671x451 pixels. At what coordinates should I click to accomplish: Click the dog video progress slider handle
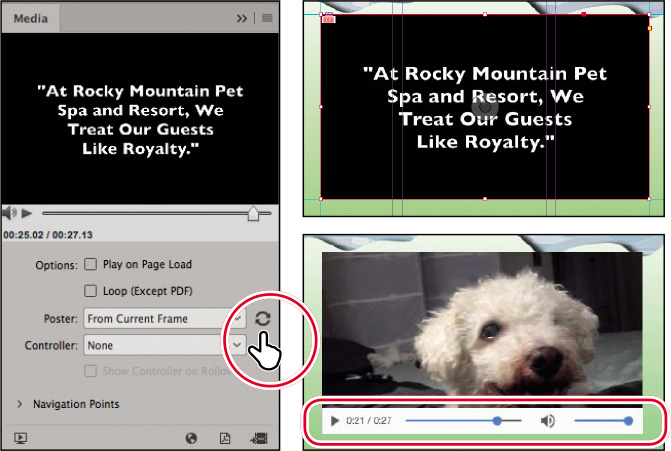(497, 421)
